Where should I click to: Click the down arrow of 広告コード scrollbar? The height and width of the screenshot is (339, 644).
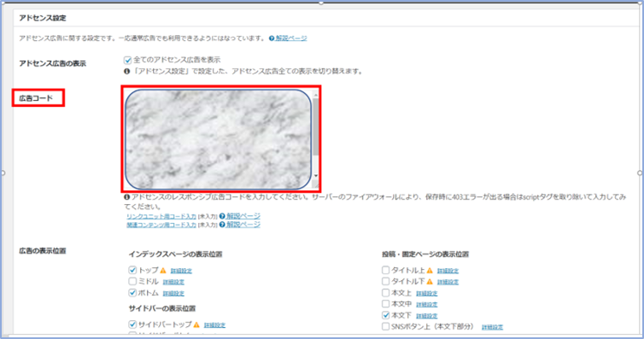tap(316, 176)
